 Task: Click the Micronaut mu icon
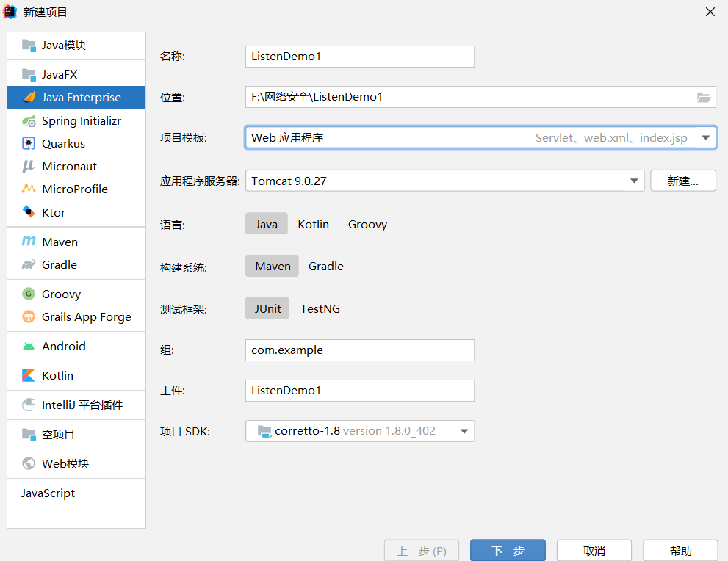(29, 166)
